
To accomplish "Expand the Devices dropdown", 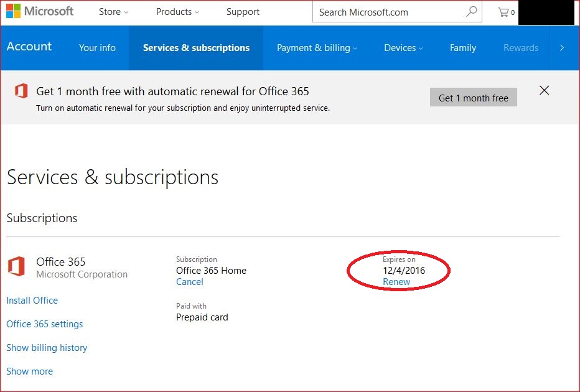I will click(x=402, y=47).
